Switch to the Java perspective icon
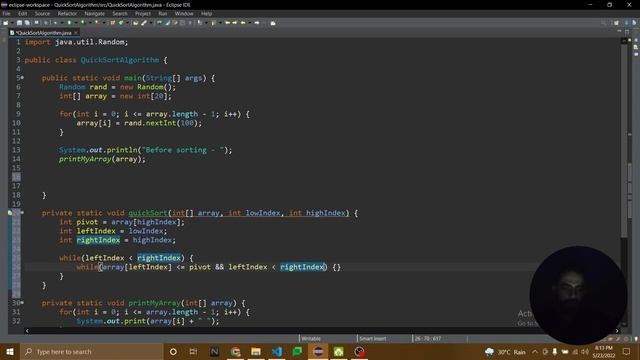This screenshot has width=640, height=360. click(x=626, y=22)
